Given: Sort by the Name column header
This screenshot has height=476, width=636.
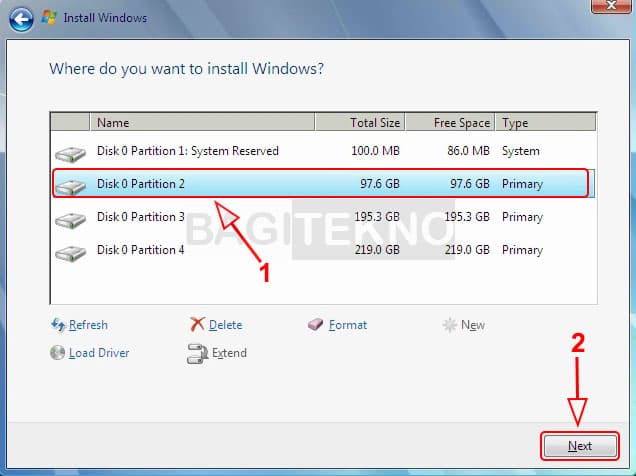Looking at the screenshot, I should (202, 122).
